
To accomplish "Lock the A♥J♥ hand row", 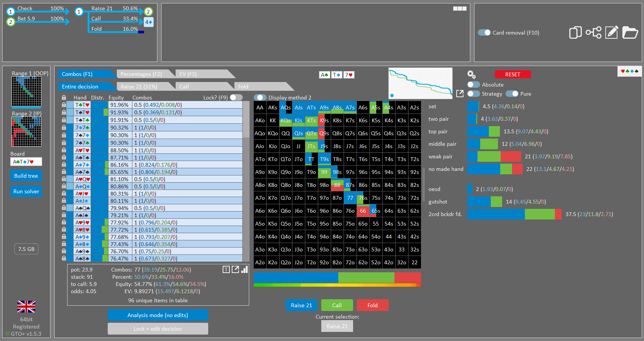I will pyautogui.click(x=64, y=194).
